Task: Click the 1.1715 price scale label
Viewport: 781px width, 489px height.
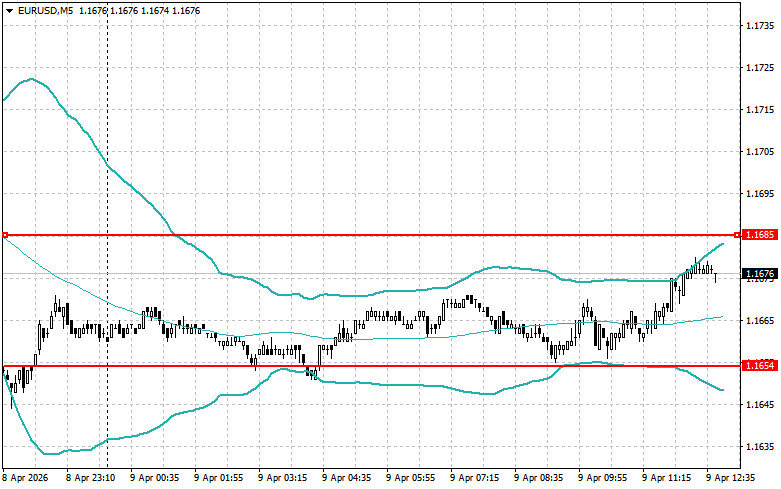Action: [x=760, y=110]
